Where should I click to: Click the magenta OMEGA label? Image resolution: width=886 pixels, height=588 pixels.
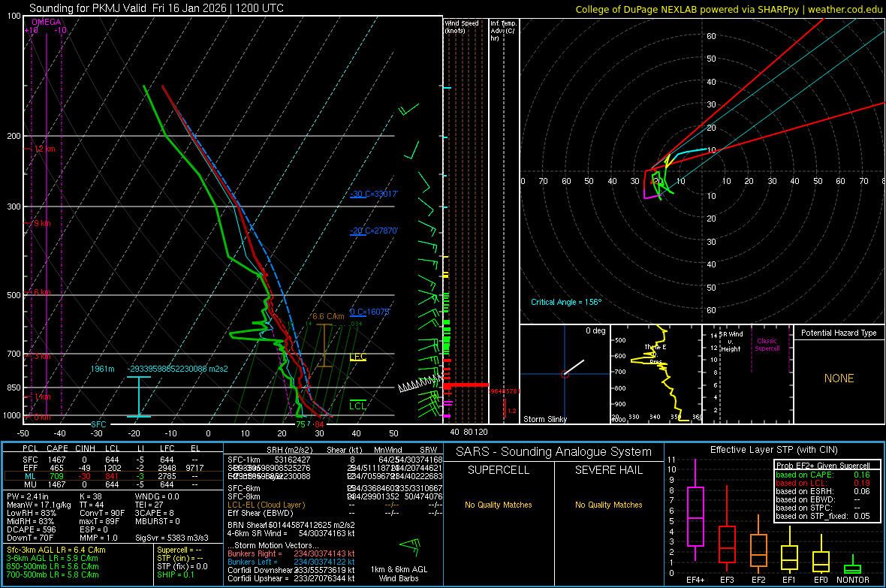point(47,22)
